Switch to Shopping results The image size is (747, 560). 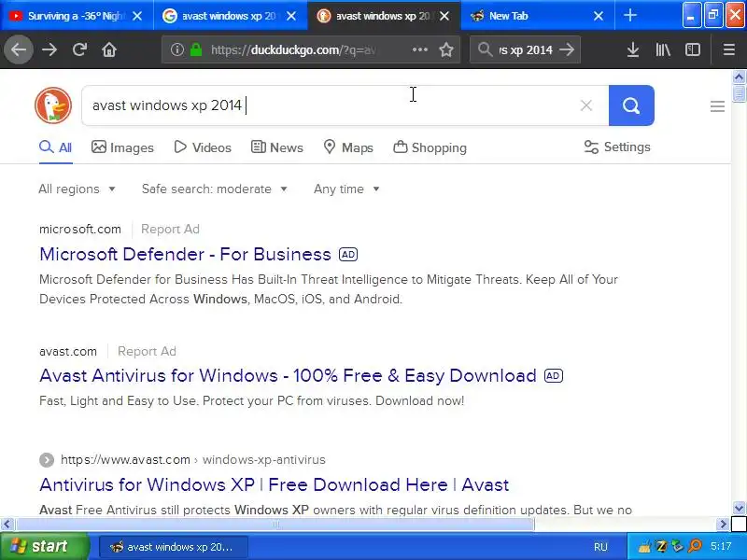pos(430,147)
